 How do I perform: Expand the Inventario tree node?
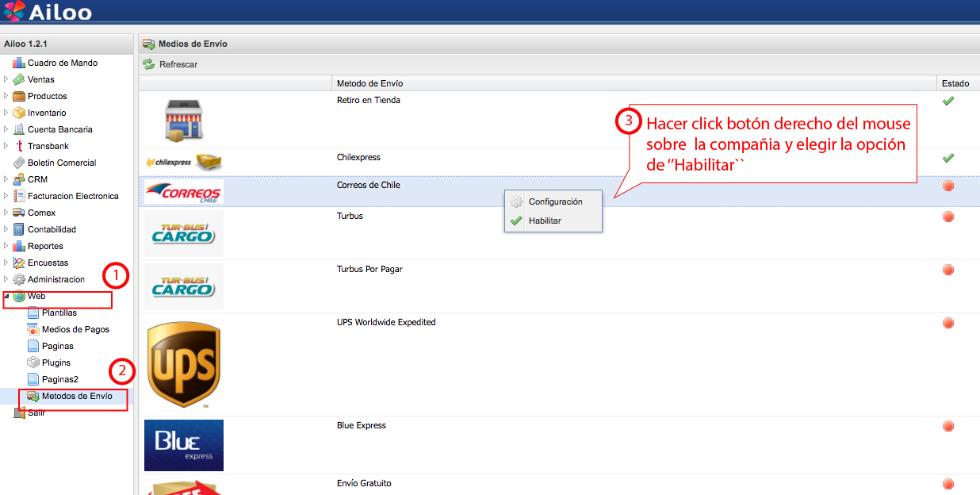point(6,113)
